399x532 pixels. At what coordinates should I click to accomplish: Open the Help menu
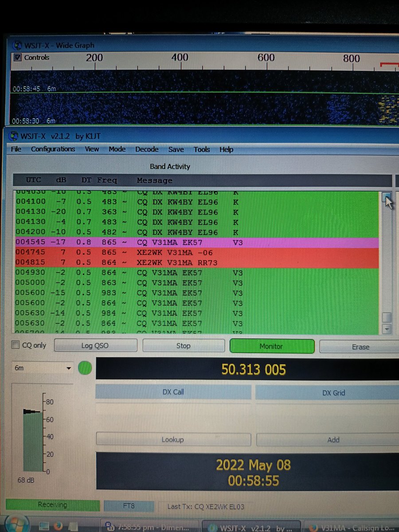click(x=226, y=150)
